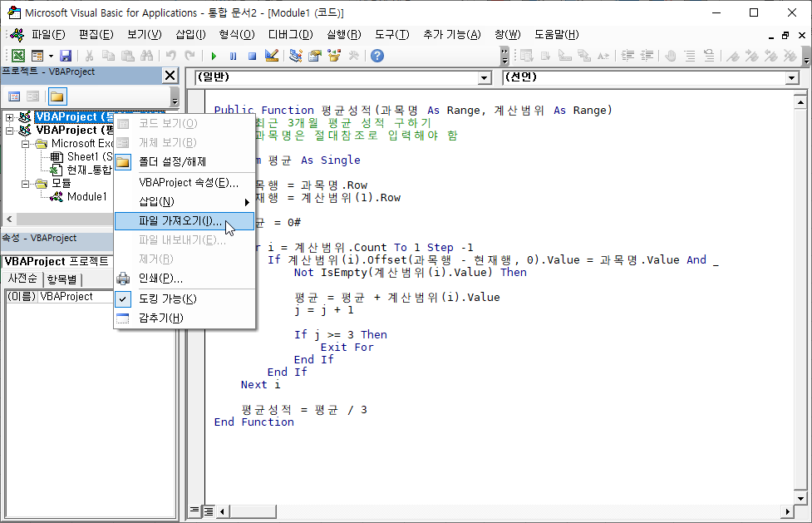The image size is (812, 523).
Task: Switch to the 사전순 properties tab
Action: 22,279
